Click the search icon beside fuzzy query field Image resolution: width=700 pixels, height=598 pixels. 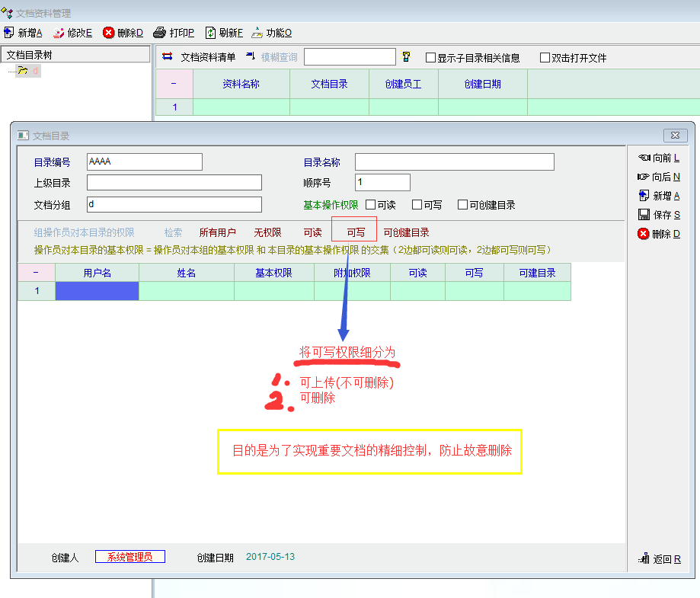tap(406, 57)
